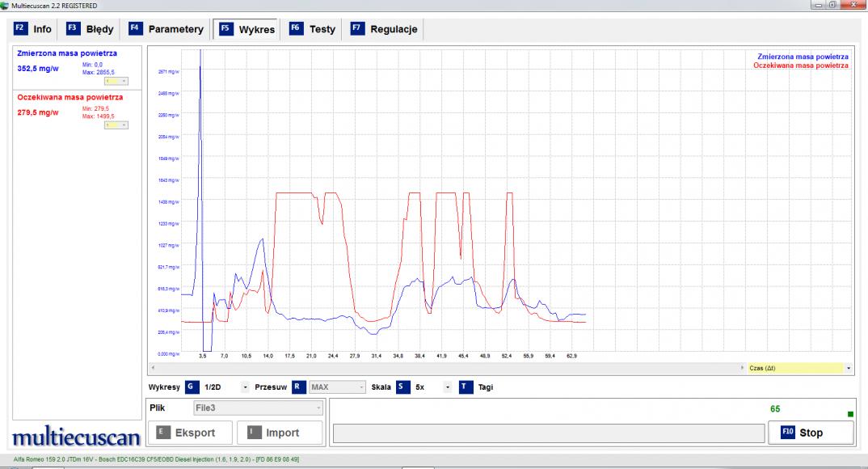Image resolution: width=868 pixels, height=469 pixels.
Task: Open the Czas (Δt) axis dropdown
Action: pyautogui.click(x=848, y=368)
